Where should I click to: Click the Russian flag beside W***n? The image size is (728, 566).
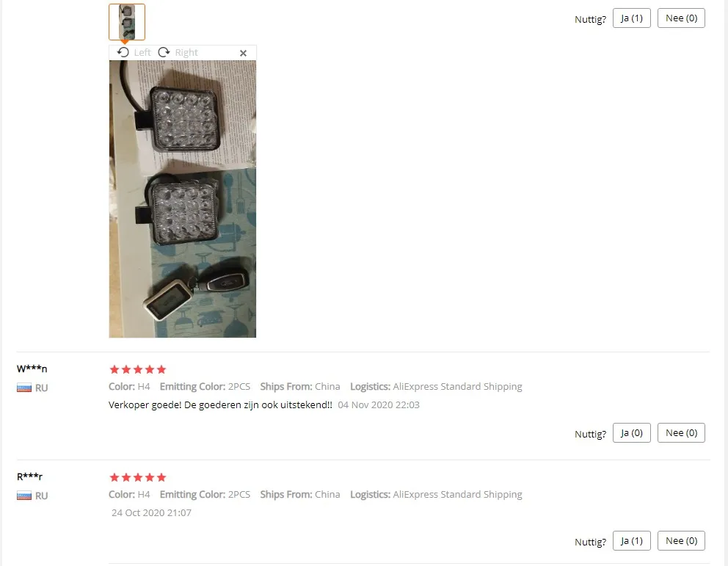click(x=24, y=388)
